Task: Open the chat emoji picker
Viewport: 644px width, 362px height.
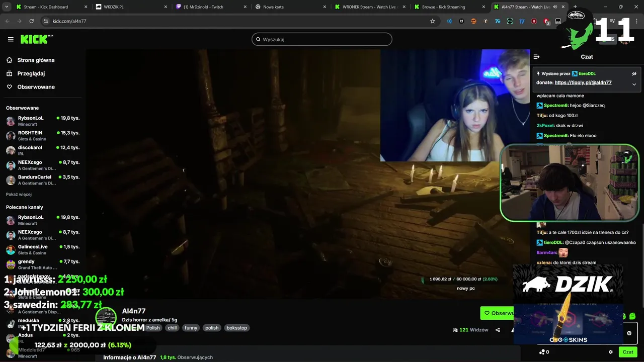Action: click(629, 333)
